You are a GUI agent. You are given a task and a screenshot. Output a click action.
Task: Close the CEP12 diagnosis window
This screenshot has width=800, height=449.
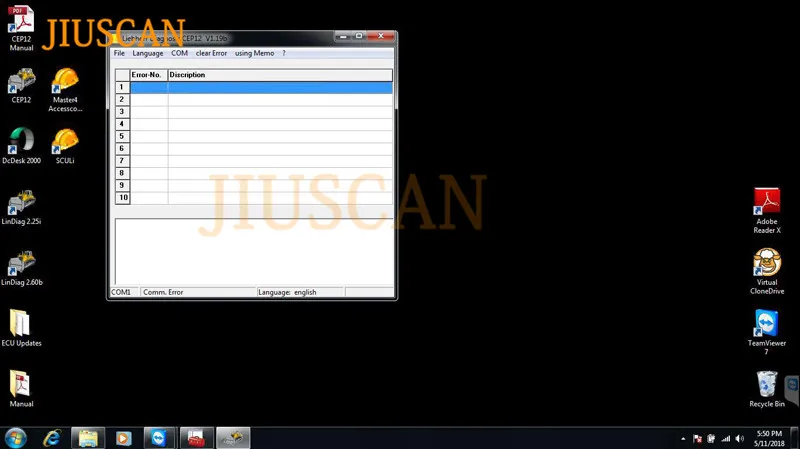pyautogui.click(x=381, y=36)
